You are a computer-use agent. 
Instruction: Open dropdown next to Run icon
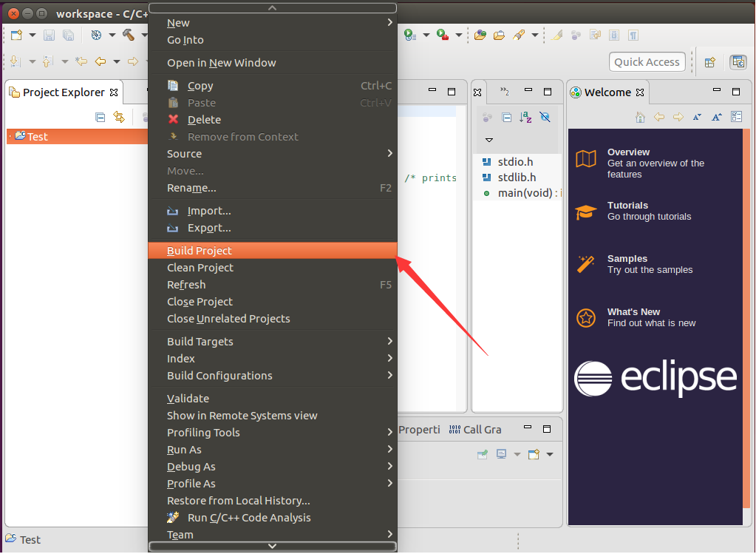pyautogui.click(x=426, y=35)
